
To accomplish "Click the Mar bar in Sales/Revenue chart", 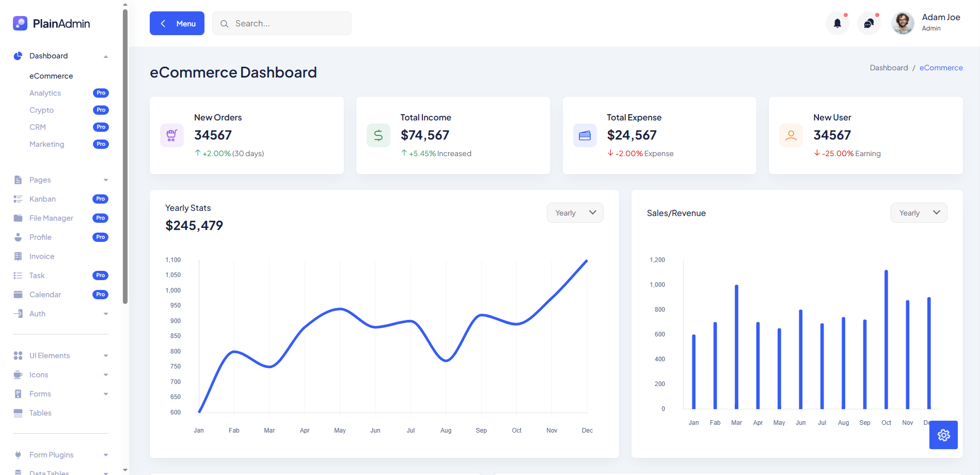I will click(x=736, y=347).
